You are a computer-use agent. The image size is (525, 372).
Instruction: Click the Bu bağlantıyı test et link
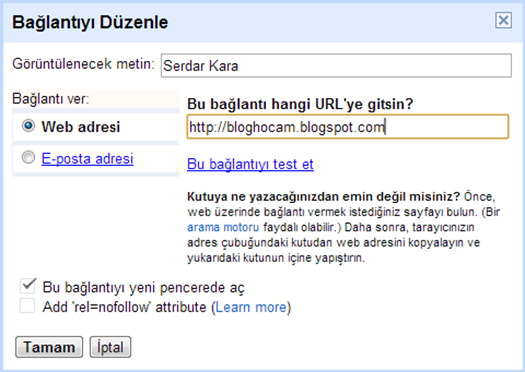[250, 164]
